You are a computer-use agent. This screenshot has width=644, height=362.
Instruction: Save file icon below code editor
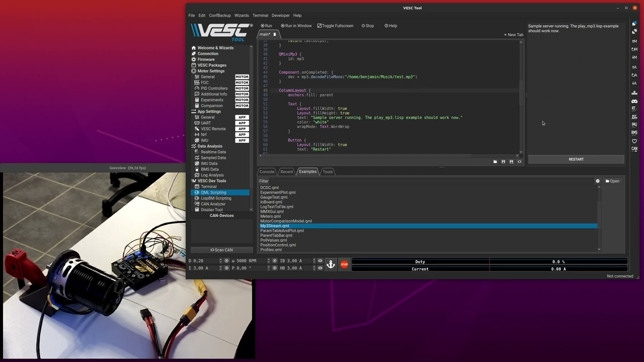pyautogui.click(x=503, y=162)
